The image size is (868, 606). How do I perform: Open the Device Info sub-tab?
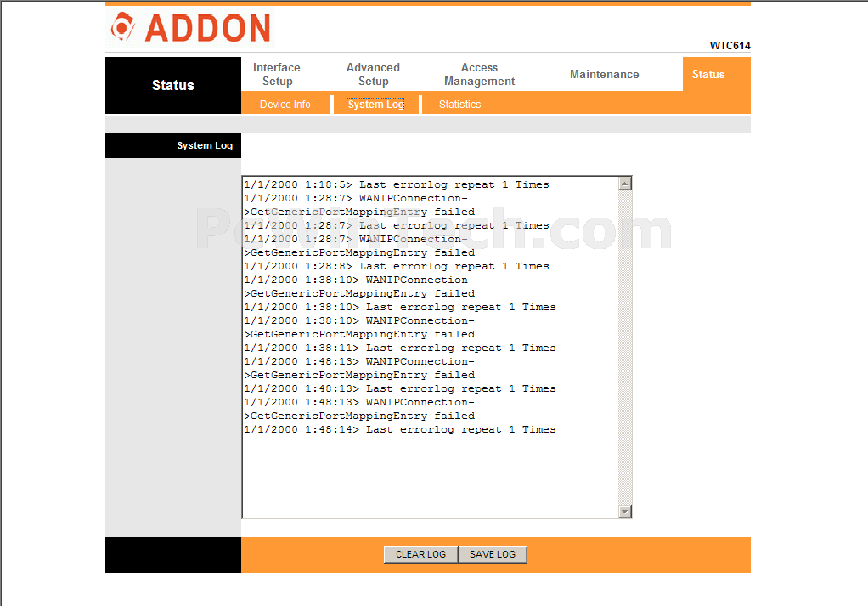tap(285, 105)
